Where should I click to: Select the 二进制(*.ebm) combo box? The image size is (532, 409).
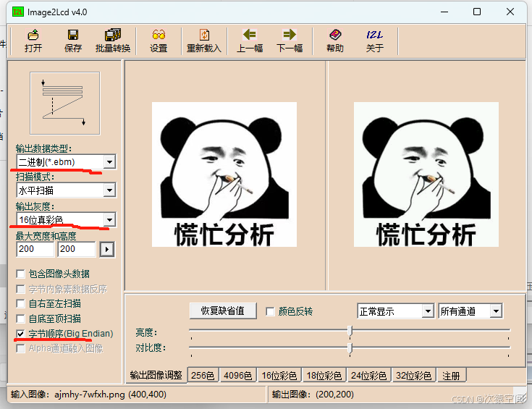click(66, 162)
